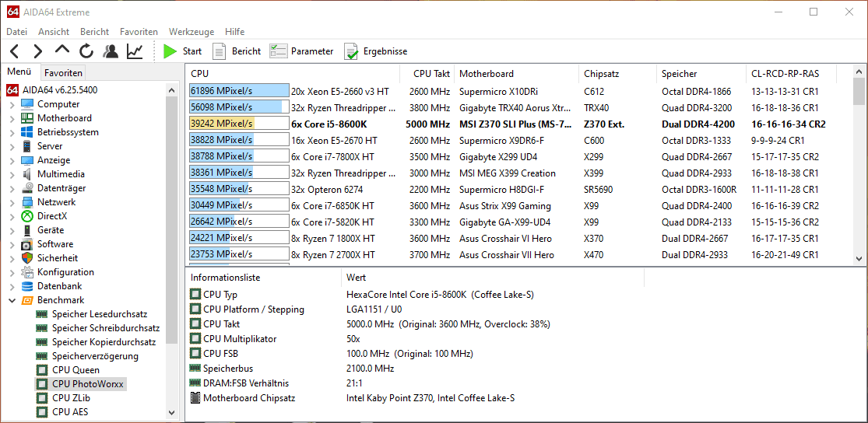Image resolution: width=868 pixels, height=423 pixels.
Task: Expand the Motherboard tree node
Action: (12, 118)
